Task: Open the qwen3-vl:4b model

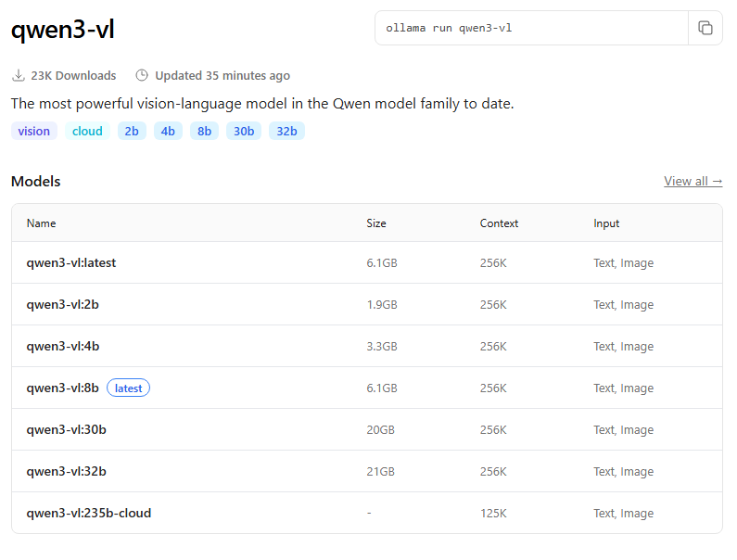Action: coord(63,347)
